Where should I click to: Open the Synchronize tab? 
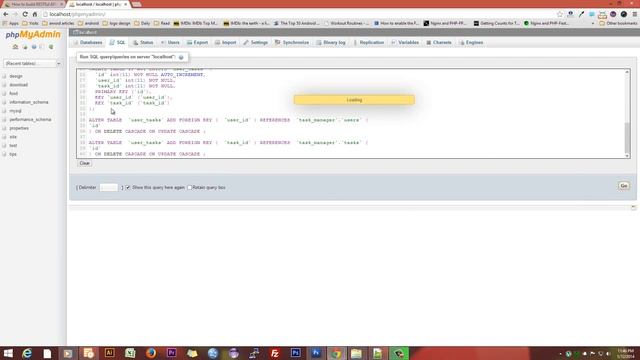292,42
